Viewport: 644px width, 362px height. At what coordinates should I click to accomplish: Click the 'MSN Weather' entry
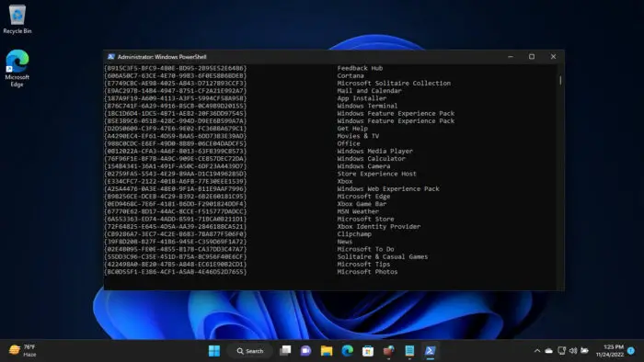(358, 211)
